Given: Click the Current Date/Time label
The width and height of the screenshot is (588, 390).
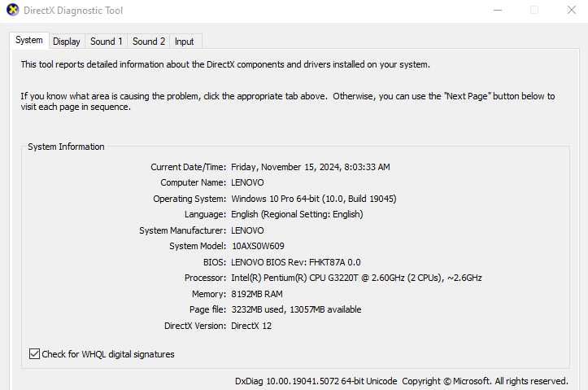Looking at the screenshot, I should (188, 167).
